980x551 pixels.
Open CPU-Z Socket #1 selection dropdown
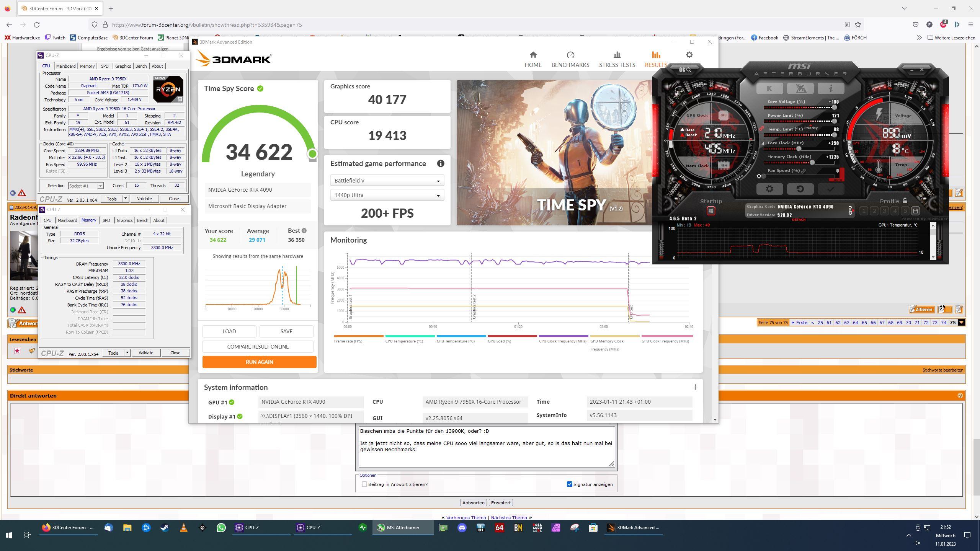pyautogui.click(x=86, y=186)
